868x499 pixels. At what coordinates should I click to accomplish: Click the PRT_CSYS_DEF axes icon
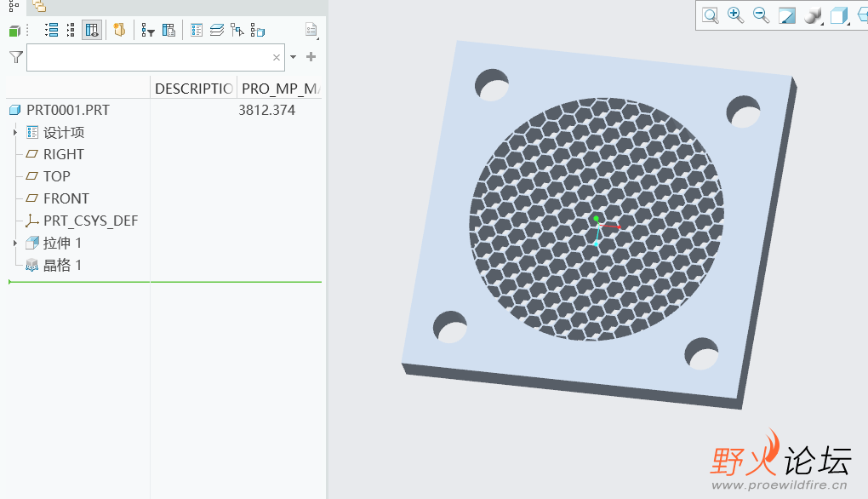tap(31, 221)
